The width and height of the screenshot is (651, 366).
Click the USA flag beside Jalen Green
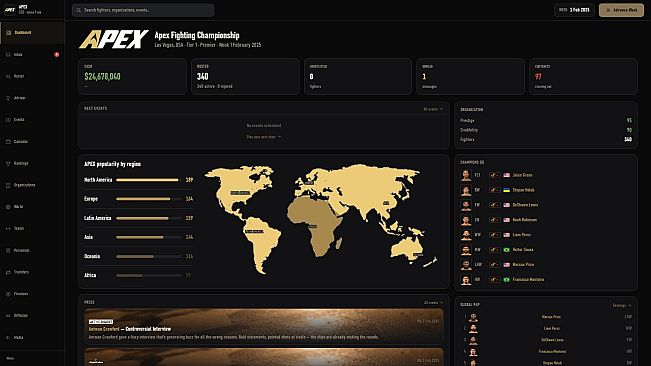(507, 175)
